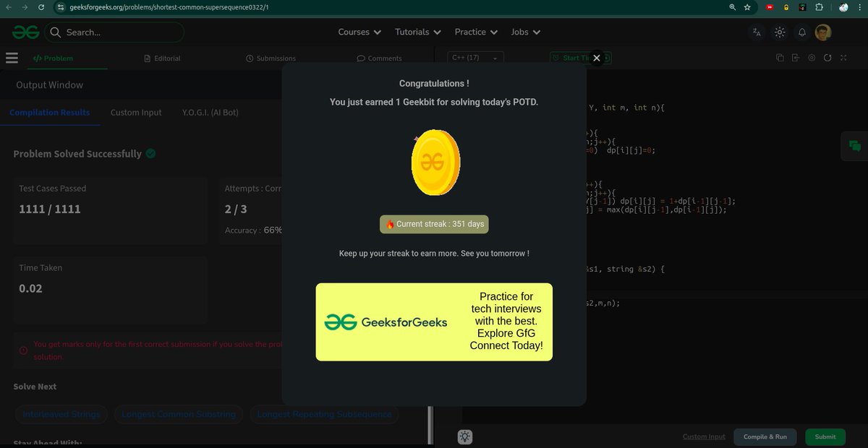Click the Solve Next heading
Screen dimensions: 868x448
[x=35, y=387]
